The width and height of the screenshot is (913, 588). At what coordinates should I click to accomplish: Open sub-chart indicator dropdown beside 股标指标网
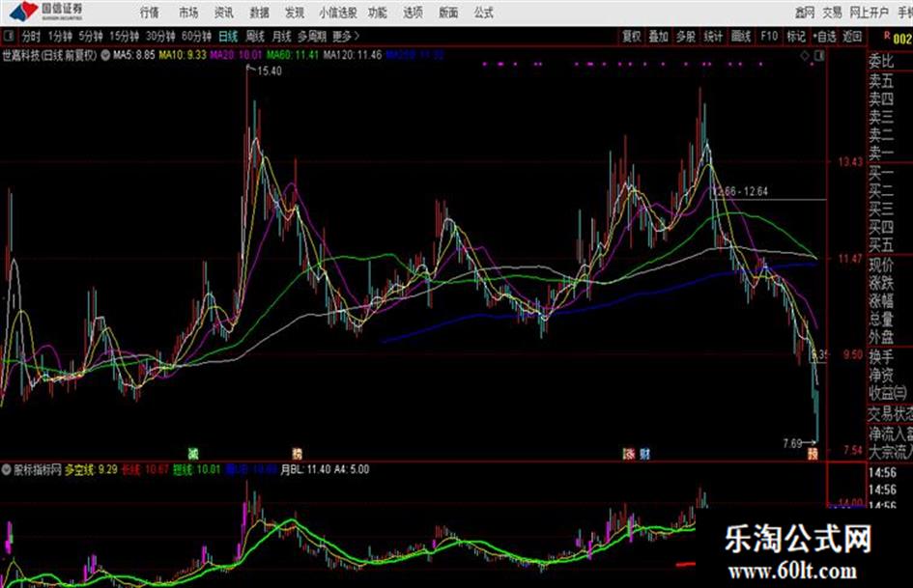point(7,469)
